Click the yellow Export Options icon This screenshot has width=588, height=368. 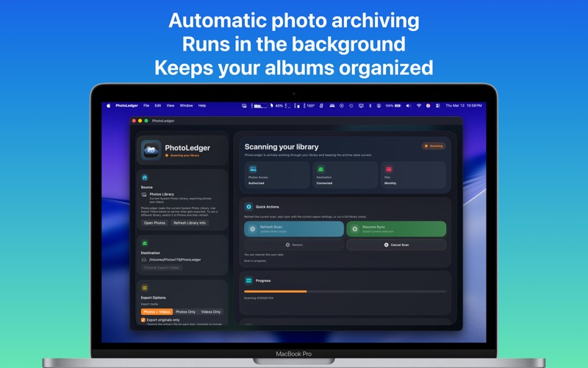[145, 288]
